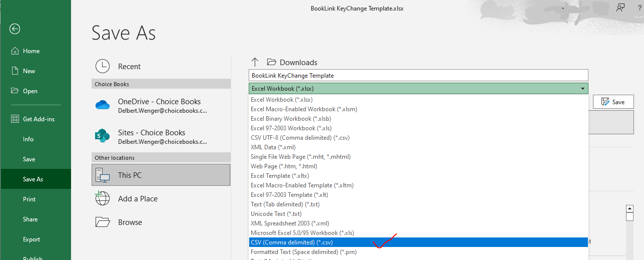The height and width of the screenshot is (260, 644).
Task: Click the Open folder icon in sidebar
Action: pos(15,91)
